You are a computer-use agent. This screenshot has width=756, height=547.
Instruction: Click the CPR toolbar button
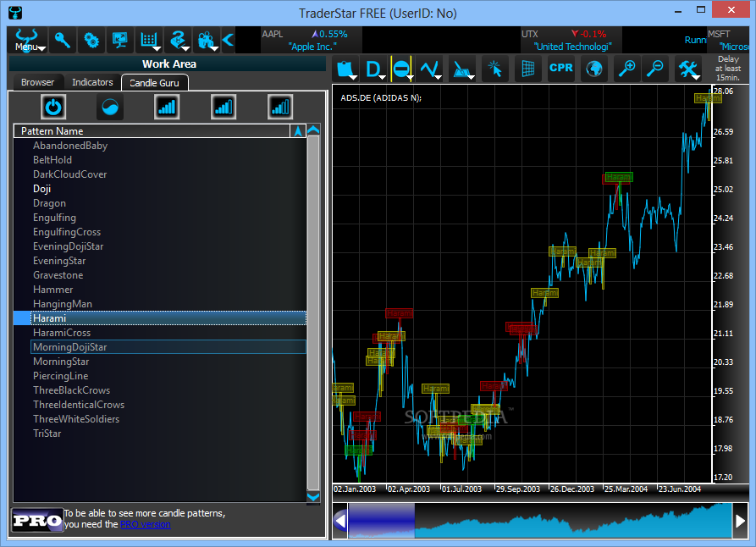(561, 68)
